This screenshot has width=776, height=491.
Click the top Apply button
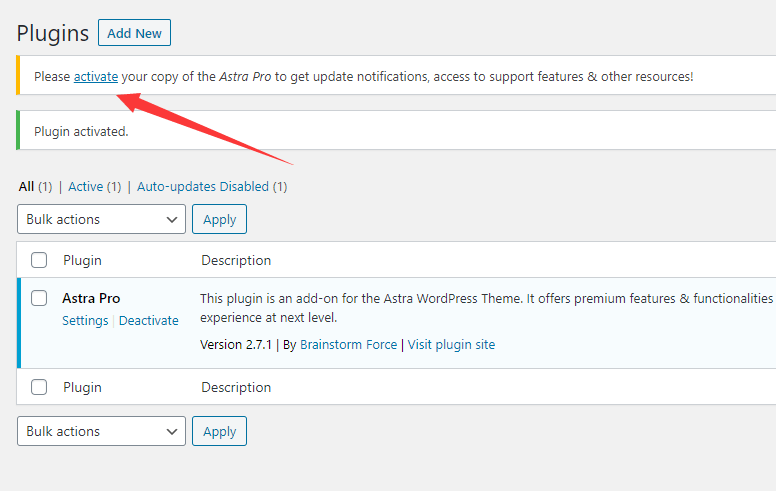(219, 219)
